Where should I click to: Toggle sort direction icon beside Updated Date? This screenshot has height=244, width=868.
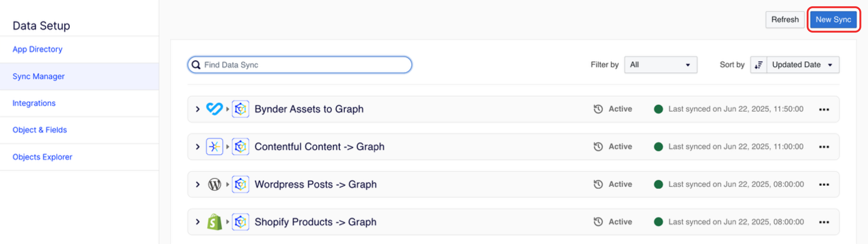[759, 65]
